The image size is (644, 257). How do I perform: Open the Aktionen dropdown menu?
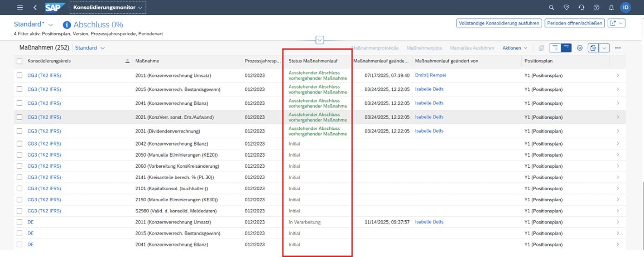click(x=514, y=48)
